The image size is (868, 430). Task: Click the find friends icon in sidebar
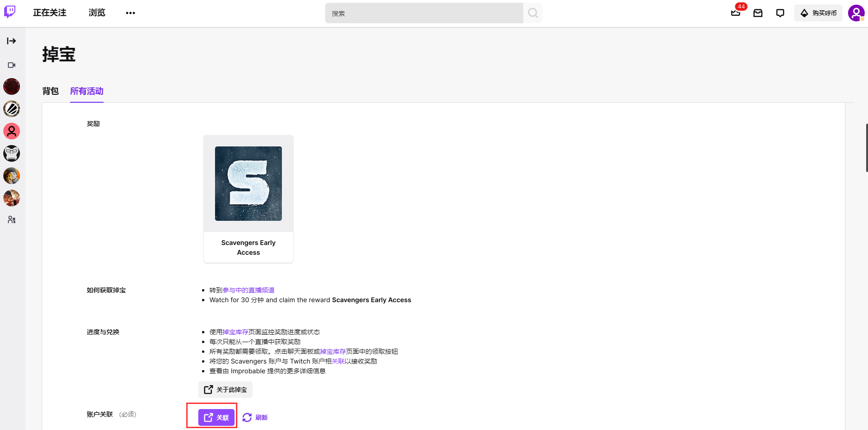coord(12,219)
